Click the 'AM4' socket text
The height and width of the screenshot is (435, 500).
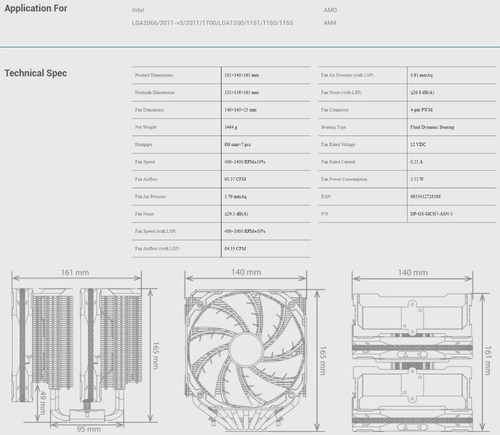tap(330, 23)
